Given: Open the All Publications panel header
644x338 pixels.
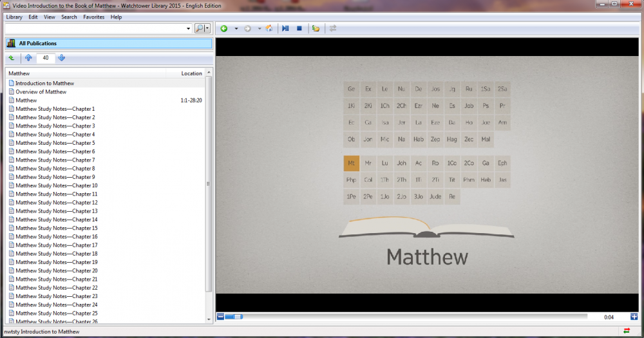Looking at the screenshot, I should 108,43.
